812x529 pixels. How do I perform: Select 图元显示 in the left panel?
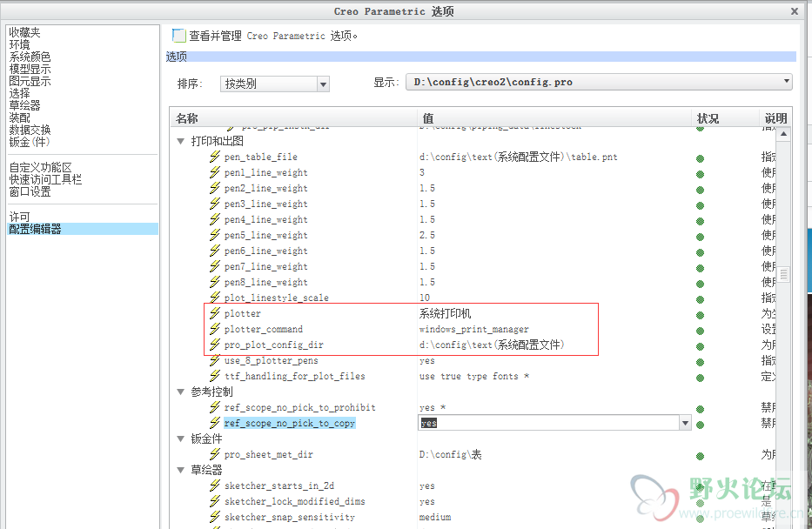click(x=30, y=81)
